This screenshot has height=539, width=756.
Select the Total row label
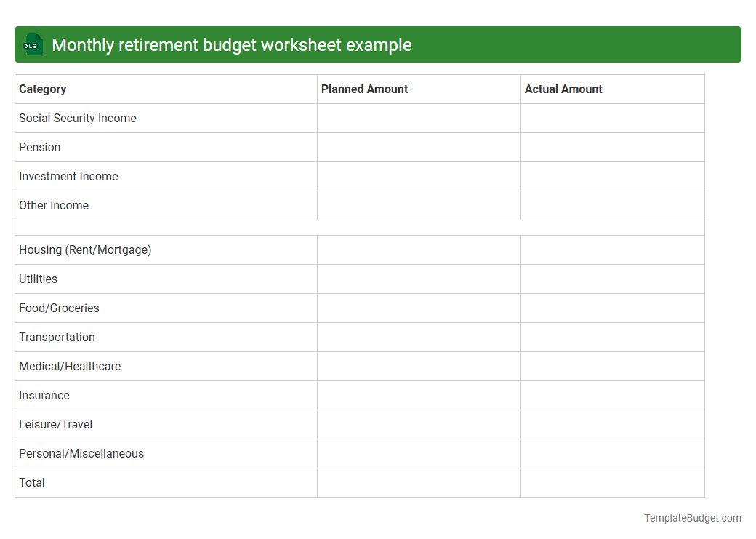click(32, 482)
